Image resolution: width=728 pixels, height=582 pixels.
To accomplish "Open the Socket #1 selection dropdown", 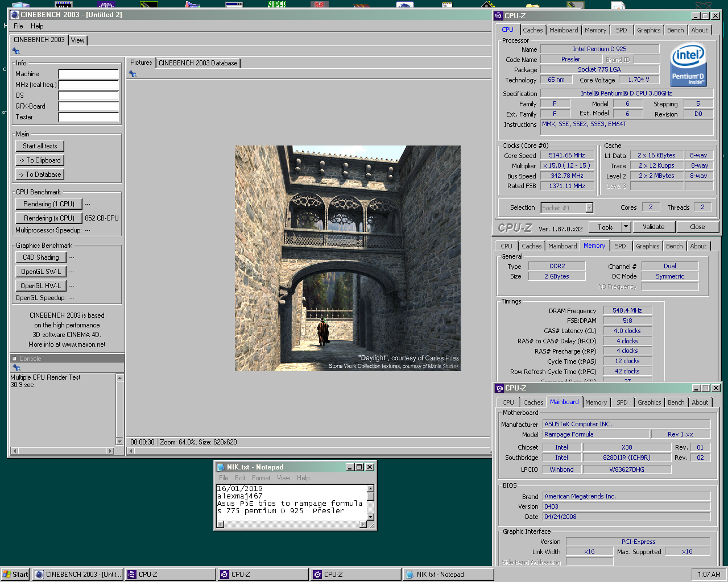I will (589, 208).
